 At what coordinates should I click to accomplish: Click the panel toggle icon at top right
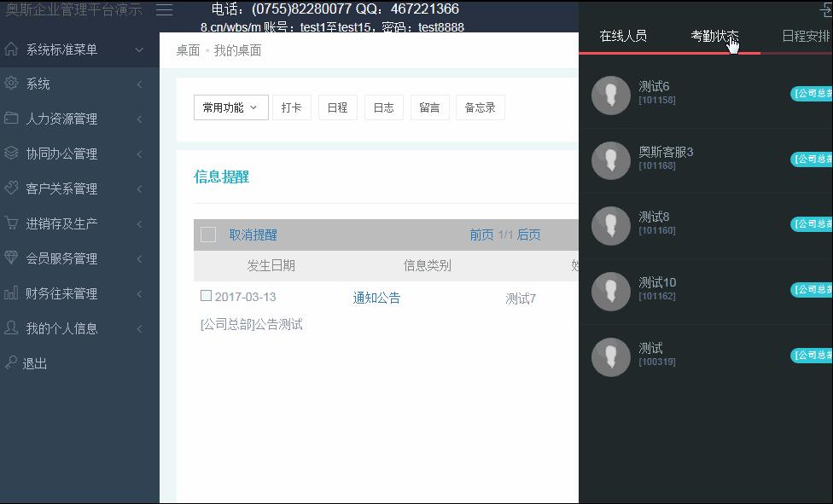(x=826, y=9)
